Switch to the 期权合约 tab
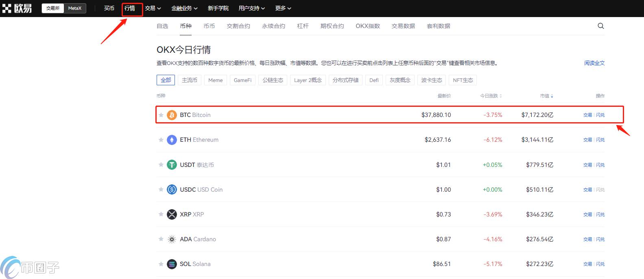Screen dimensions: 644x279 point(332,26)
